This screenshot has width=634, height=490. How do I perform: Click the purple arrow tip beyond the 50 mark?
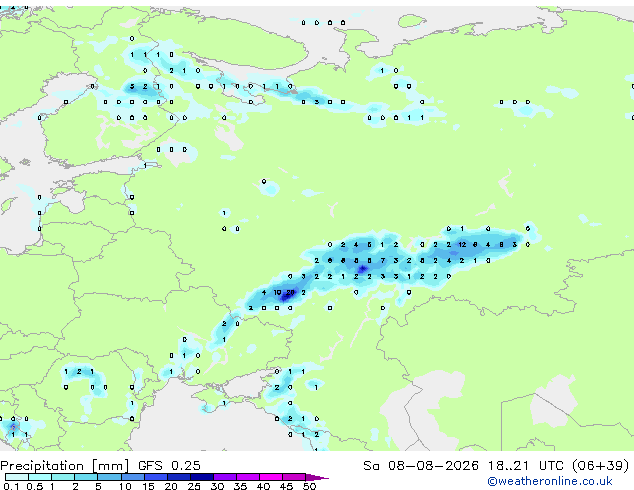(317, 477)
